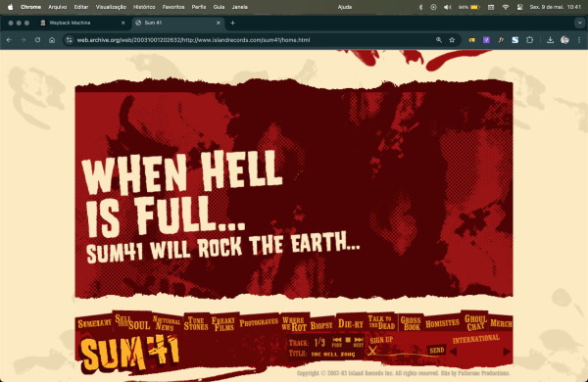
Task: View site information icon in address bar
Action: pyautogui.click(x=69, y=40)
